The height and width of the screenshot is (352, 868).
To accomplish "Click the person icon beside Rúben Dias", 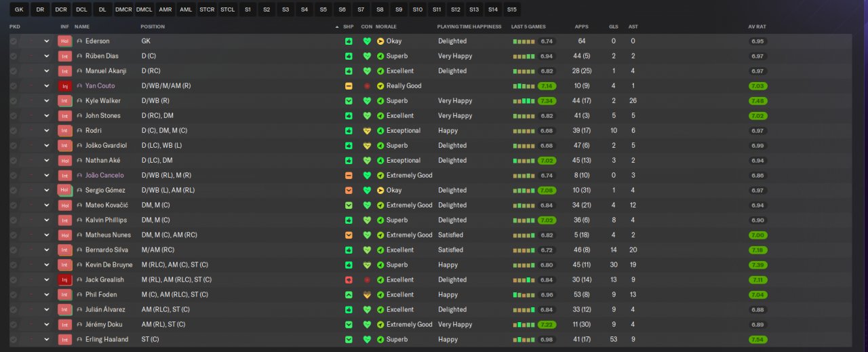I will coord(79,56).
